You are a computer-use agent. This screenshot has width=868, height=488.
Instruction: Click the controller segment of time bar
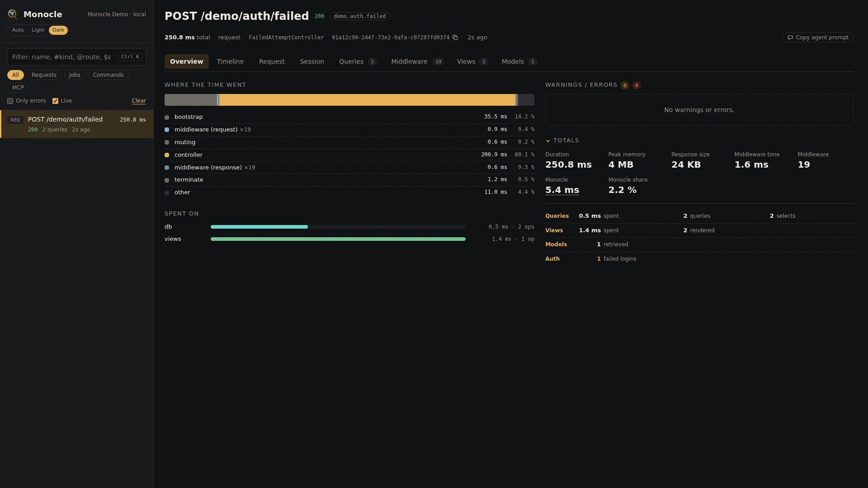[x=367, y=100]
